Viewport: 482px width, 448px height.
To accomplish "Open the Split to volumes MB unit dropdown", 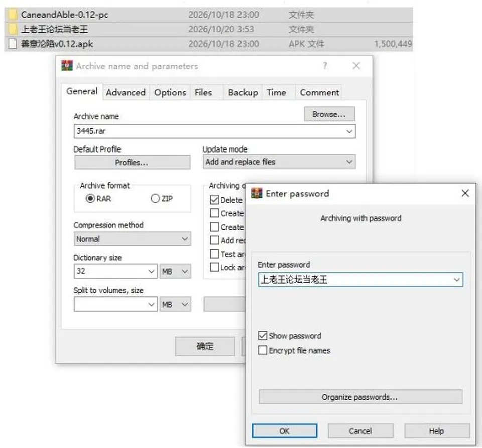I will tap(175, 305).
